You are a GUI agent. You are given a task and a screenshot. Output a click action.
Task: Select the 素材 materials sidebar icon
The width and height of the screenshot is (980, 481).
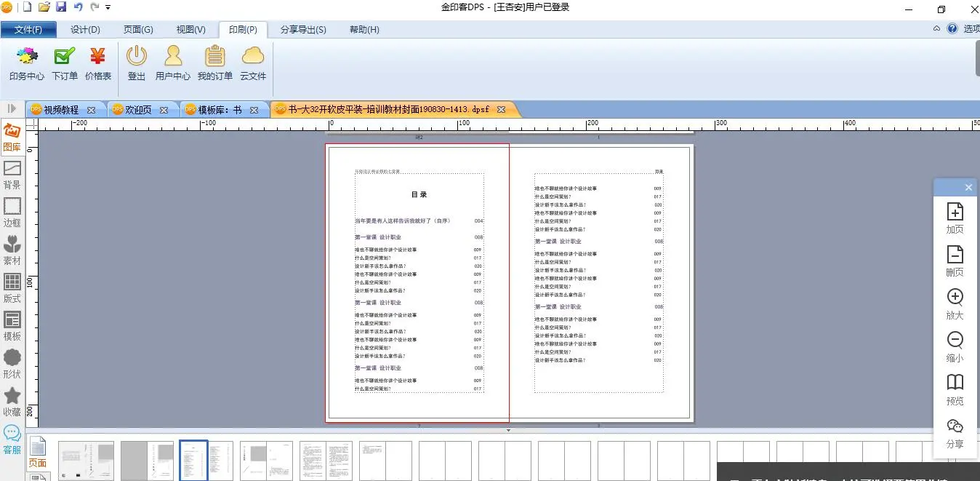coord(12,250)
